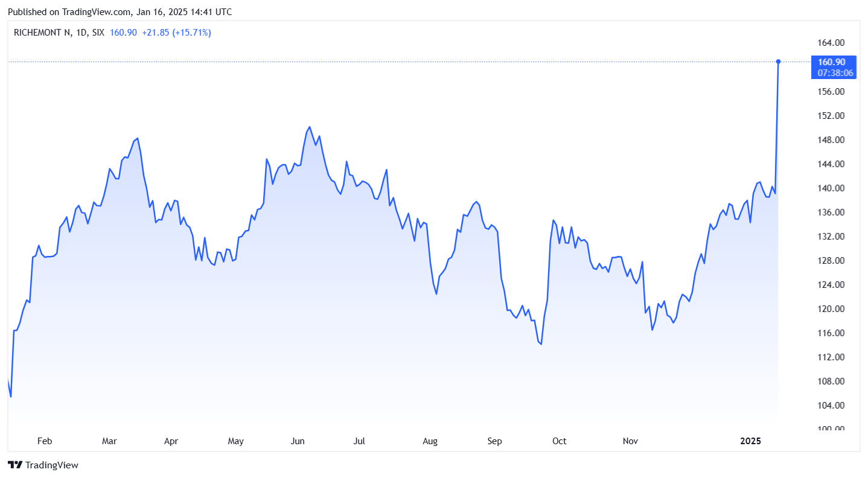Screen dimensions: 868x478
Task: Click the 100.00 price scale label
Action: click(831, 429)
